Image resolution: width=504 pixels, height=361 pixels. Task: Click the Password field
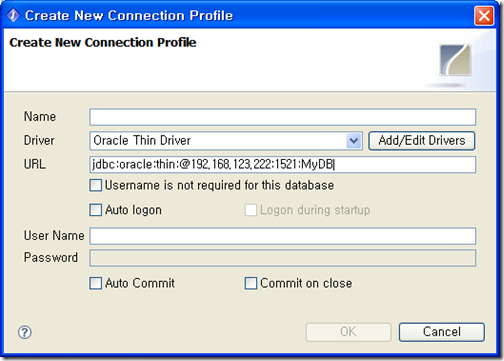(282, 258)
